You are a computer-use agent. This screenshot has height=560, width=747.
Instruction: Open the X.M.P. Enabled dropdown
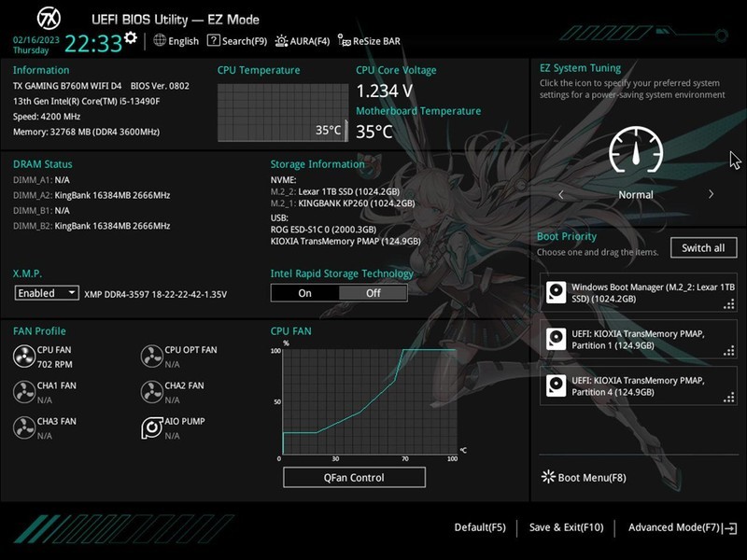(x=47, y=293)
